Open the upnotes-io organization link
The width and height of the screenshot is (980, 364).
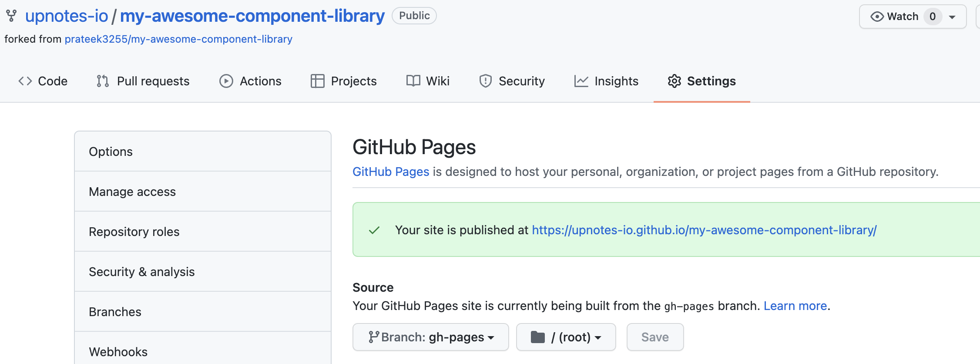click(67, 16)
